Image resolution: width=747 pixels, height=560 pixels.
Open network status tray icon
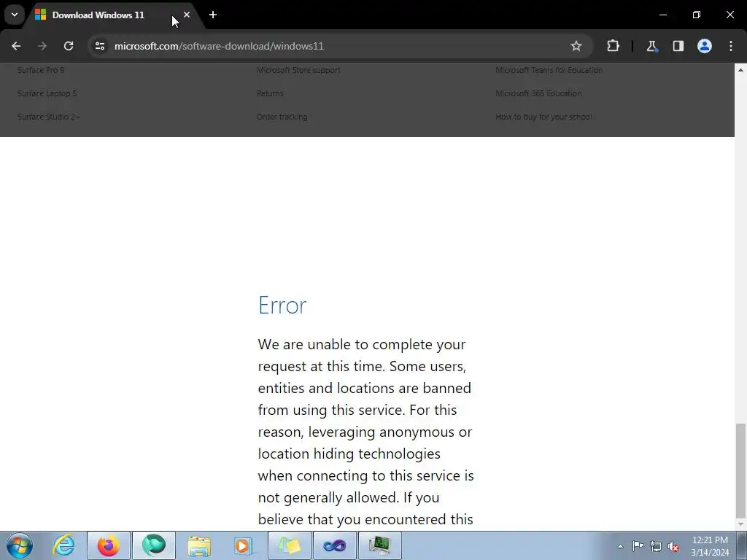coord(656,547)
